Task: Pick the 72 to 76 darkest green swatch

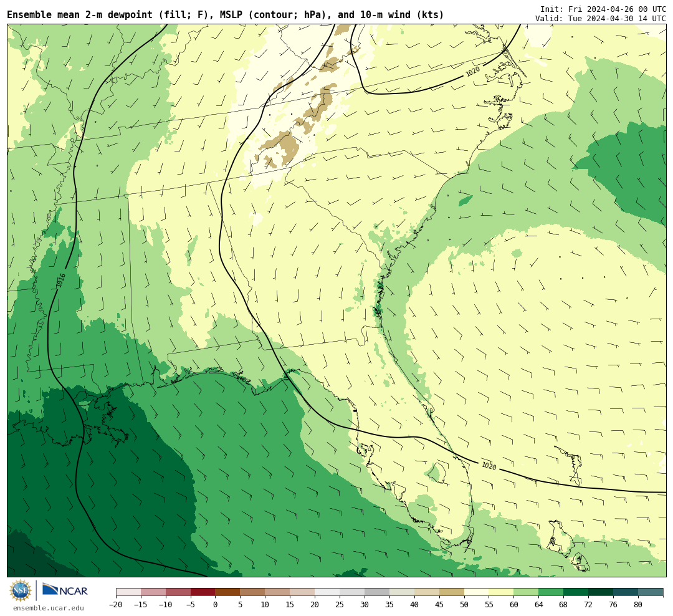Action: 601,592
